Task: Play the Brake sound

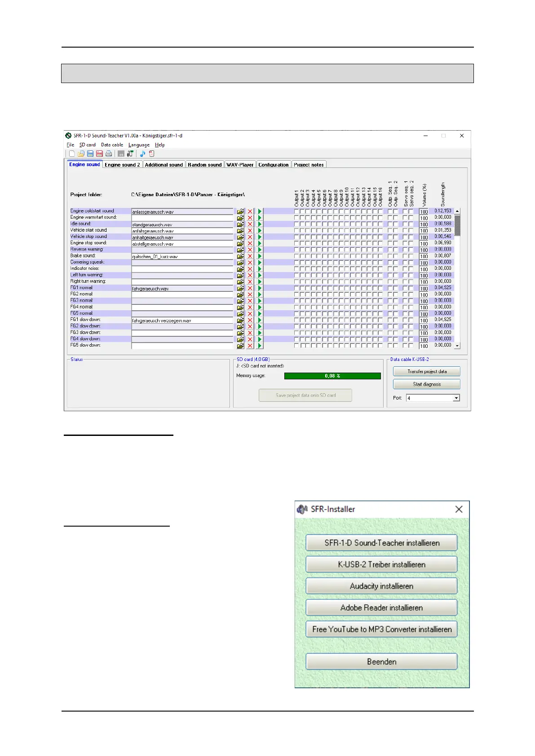Action: point(260,256)
